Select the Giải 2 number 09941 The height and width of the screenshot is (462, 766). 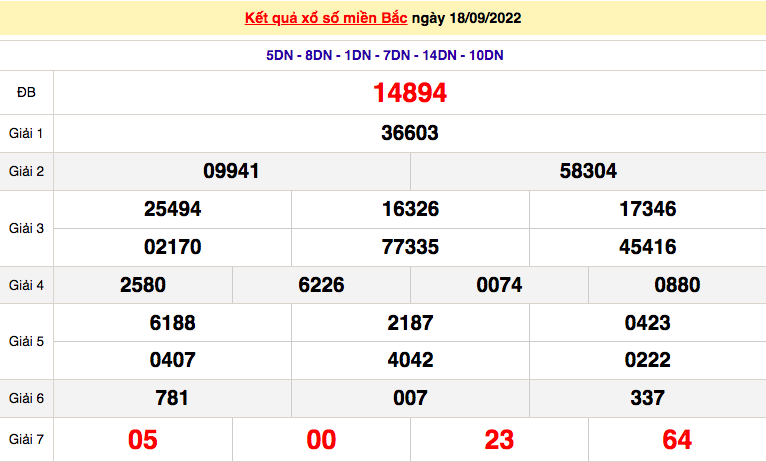[231, 171]
